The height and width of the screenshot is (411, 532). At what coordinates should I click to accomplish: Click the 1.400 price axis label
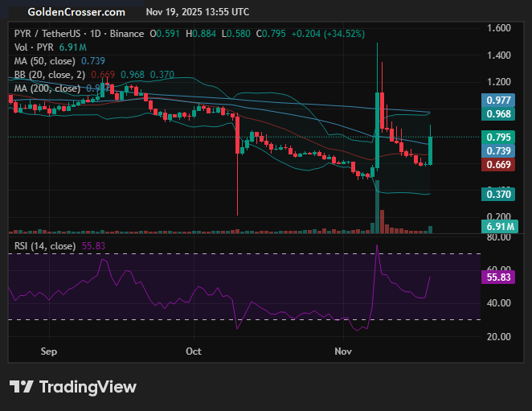coord(499,55)
